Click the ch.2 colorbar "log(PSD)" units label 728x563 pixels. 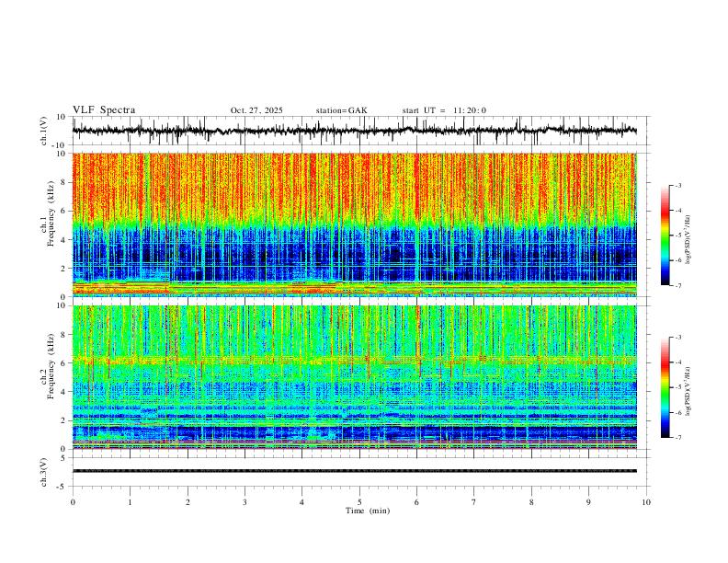point(688,392)
